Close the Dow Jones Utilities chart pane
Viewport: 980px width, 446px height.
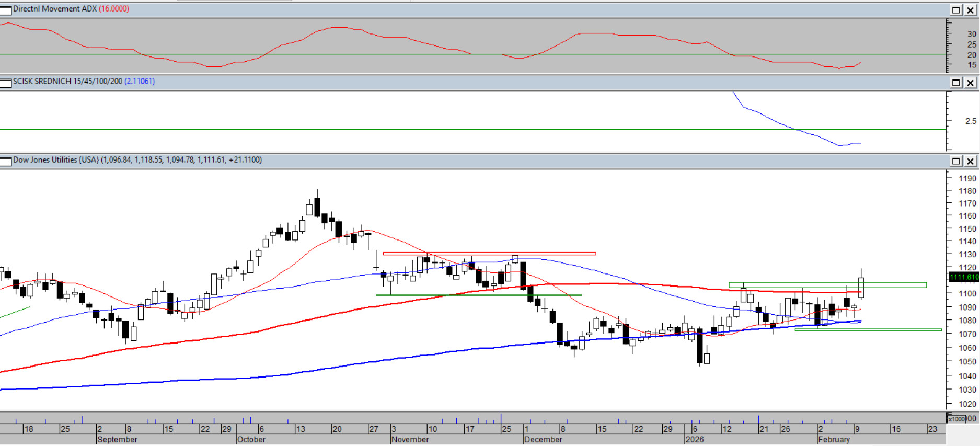point(970,161)
